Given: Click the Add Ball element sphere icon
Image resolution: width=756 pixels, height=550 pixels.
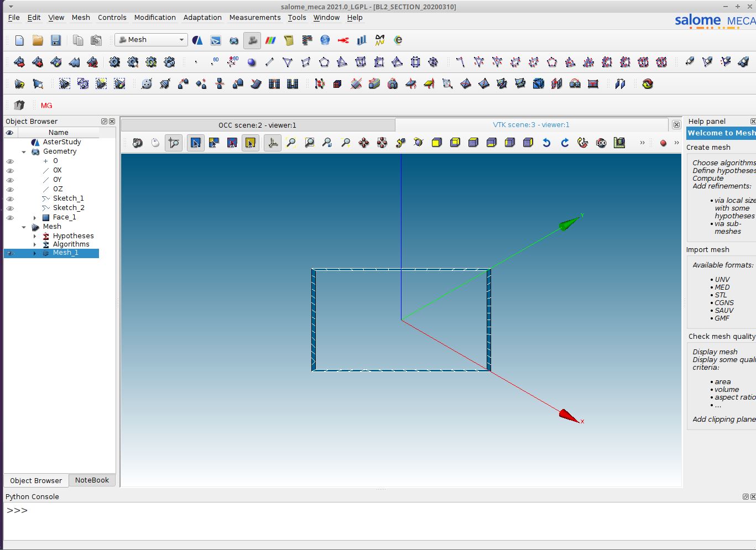Looking at the screenshot, I should pyautogui.click(x=252, y=62).
